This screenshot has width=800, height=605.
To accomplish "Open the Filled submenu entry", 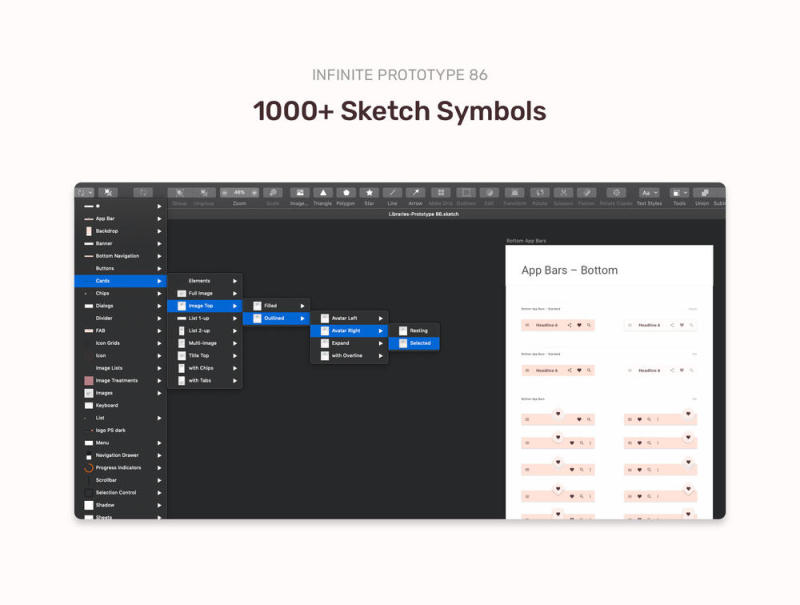I will 275,305.
